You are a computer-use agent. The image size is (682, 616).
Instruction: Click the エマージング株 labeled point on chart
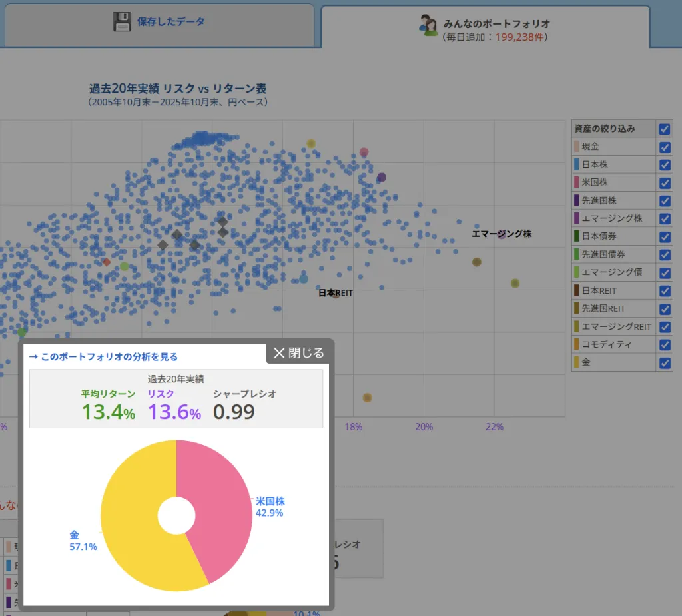pyautogui.click(x=502, y=234)
